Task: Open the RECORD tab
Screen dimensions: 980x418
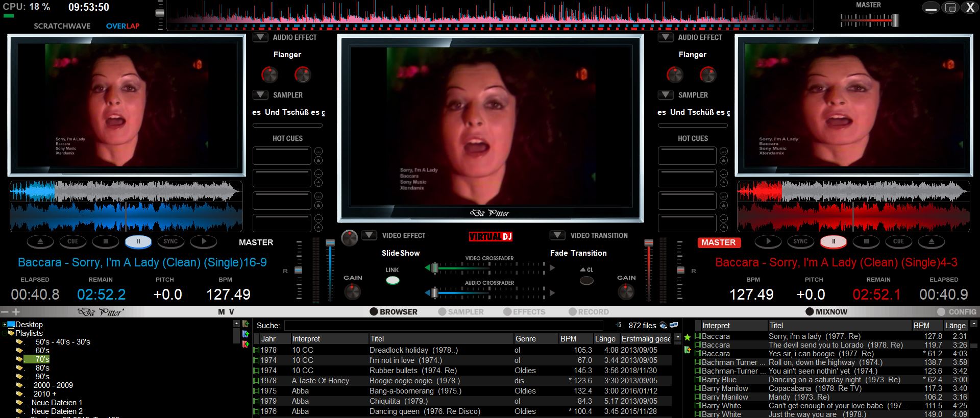Action: click(x=589, y=312)
